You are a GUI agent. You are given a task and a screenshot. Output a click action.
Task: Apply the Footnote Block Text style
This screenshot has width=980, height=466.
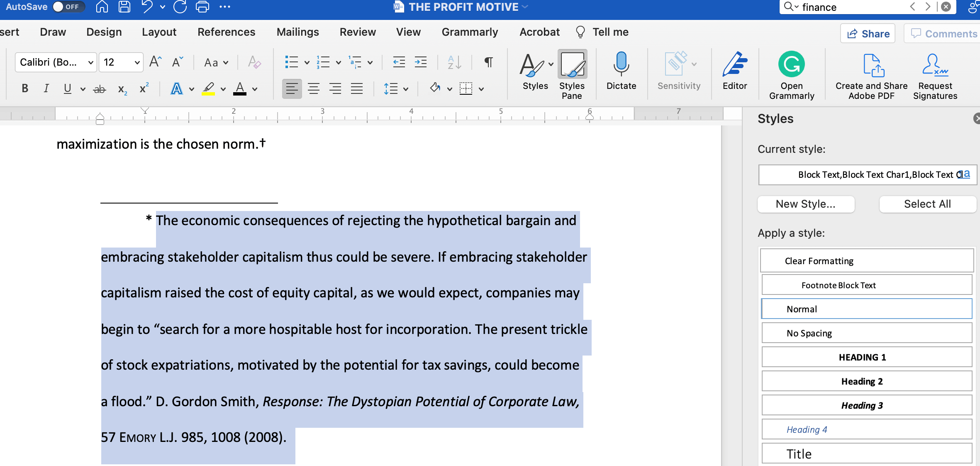pos(867,285)
